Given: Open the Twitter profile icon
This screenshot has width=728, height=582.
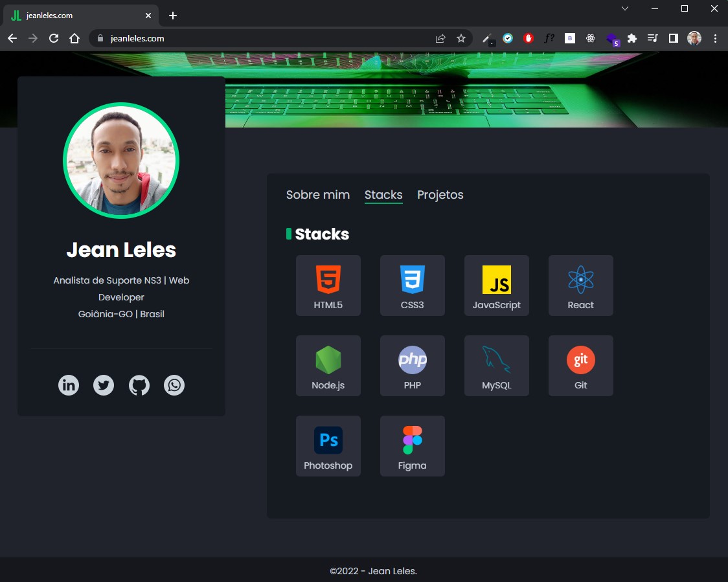Looking at the screenshot, I should (104, 385).
